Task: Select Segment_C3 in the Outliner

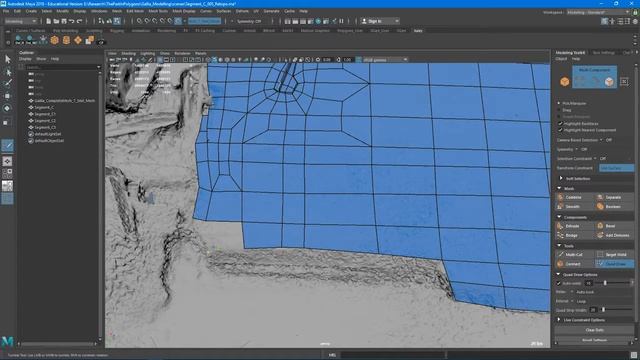Action: [45, 127]
